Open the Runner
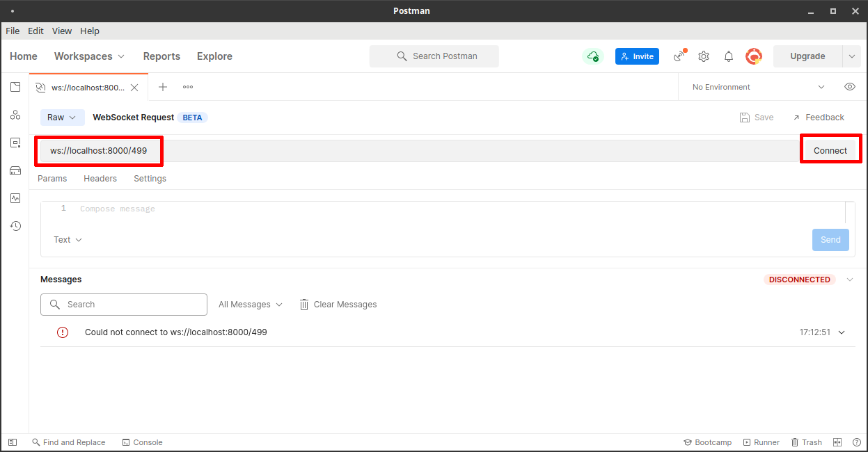 (x=761, y=442)
